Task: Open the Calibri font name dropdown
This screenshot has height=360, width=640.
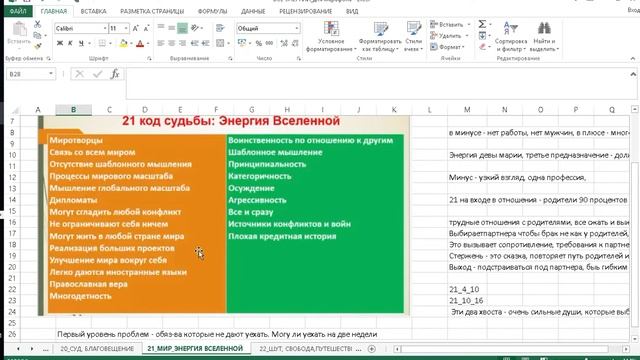Action: (105, 28)
